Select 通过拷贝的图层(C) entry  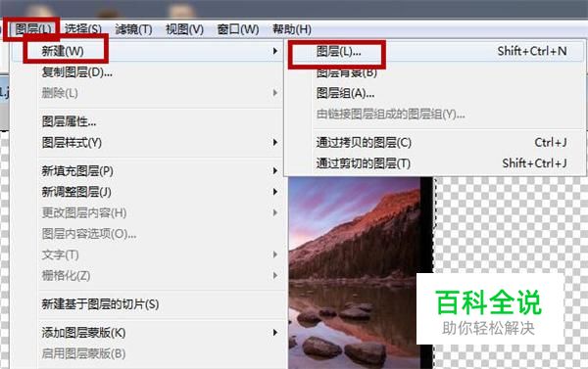click(x=364, y=142)
